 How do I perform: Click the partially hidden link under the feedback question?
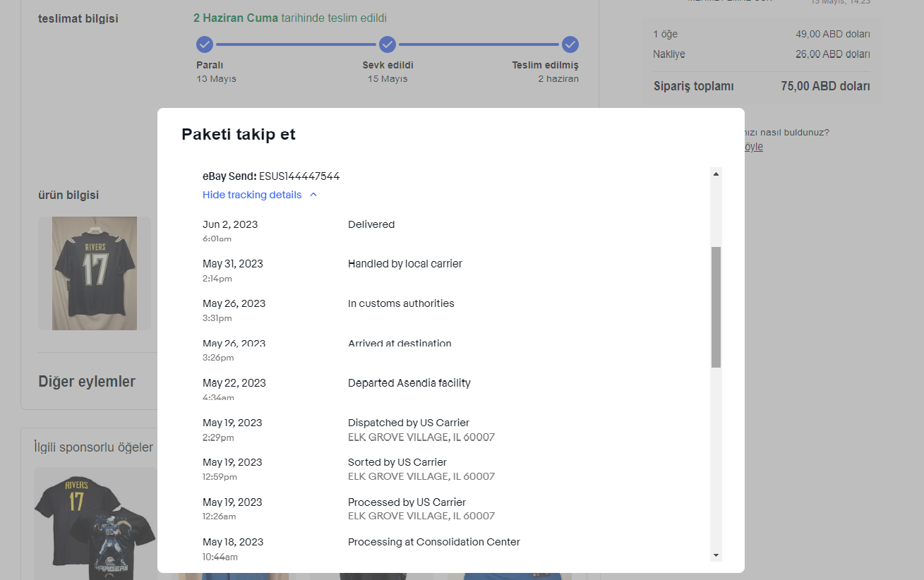[x=753, y=147]
